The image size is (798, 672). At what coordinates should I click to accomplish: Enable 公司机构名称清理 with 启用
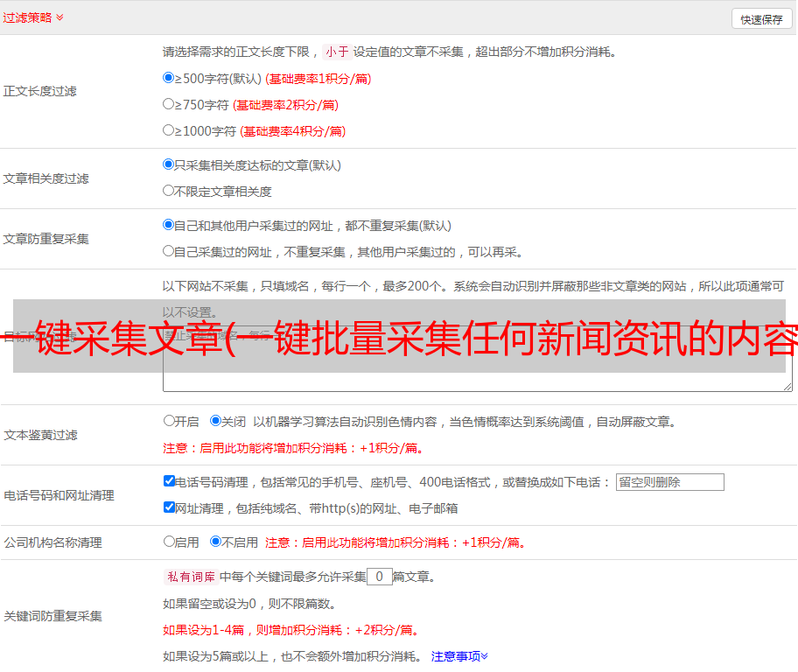(169, 542)
